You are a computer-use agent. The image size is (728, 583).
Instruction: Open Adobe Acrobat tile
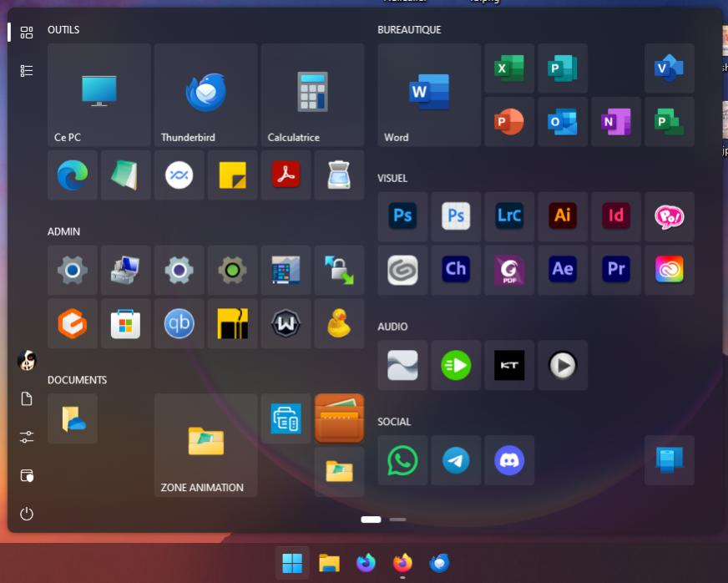point(286,175)
